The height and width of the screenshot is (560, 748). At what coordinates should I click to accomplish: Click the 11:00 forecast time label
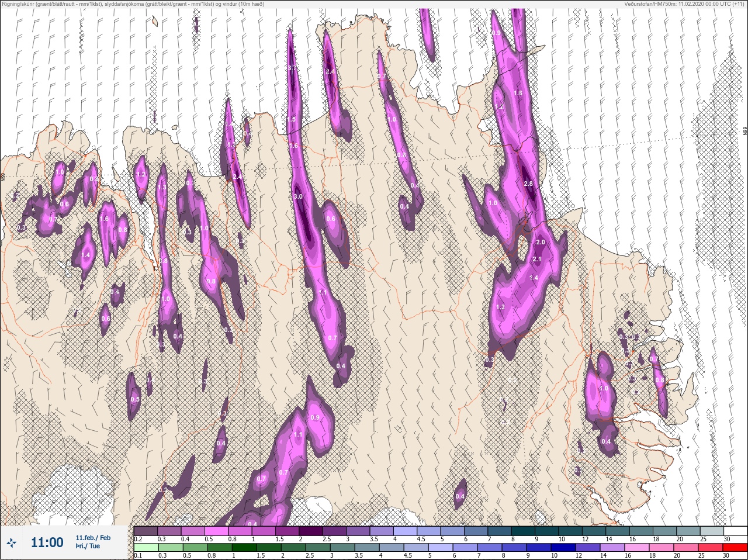click(47, 542)
